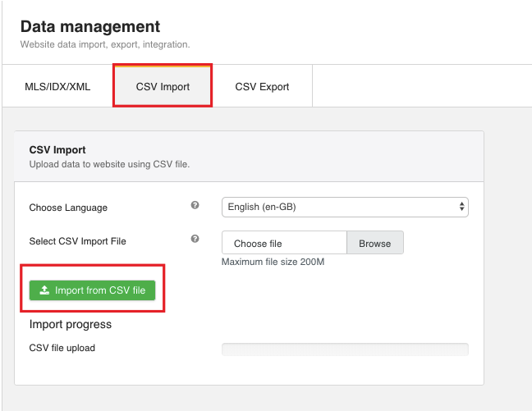Switch to the MLS/IDX/XML tab

56,86
